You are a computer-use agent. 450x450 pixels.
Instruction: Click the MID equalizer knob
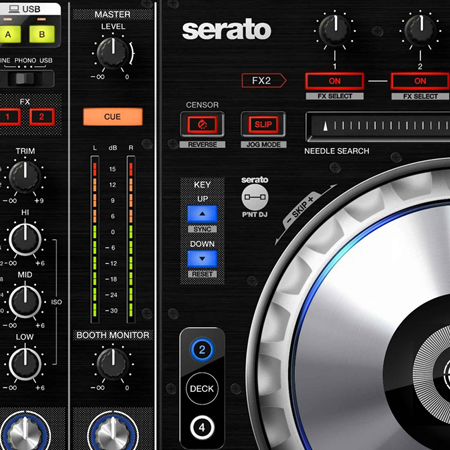[25, 301]
